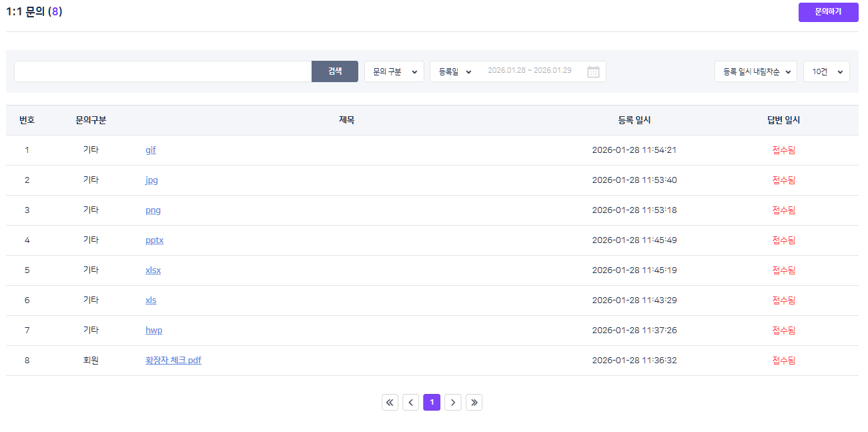The width and height of the screenshot is (868, 432).
Task: Click the date range field 2026.01.28 ~ 2026.01.29
Action: pos(529,71)
